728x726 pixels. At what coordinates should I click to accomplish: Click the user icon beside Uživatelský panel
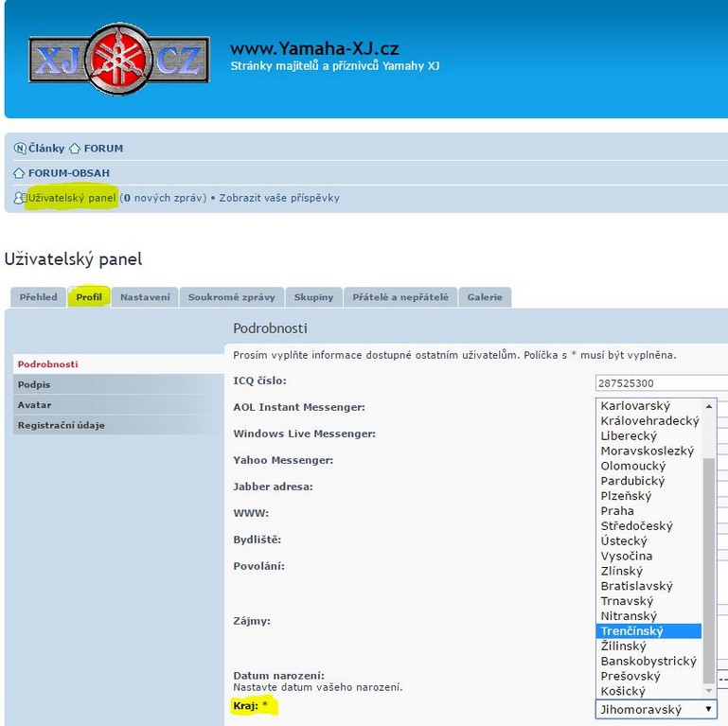click(x=20, y=198)
